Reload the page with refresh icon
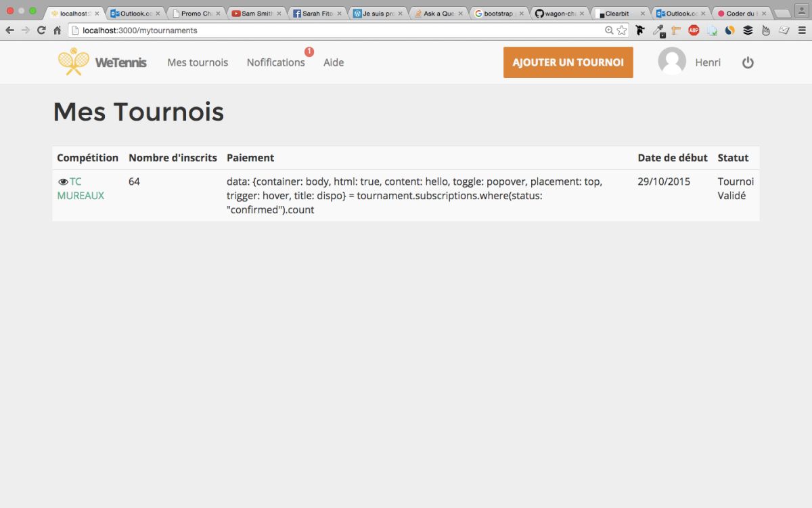Screen dimensions: 812x508 coord(41,30)
